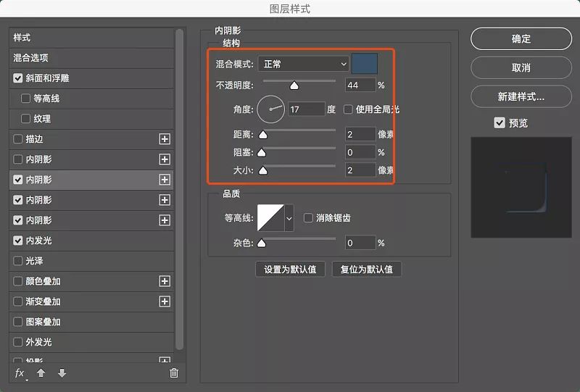The width and height of the screenshot is (580, 392).
Task: Click the 设置为默认值 button
Action: point(291,270)
